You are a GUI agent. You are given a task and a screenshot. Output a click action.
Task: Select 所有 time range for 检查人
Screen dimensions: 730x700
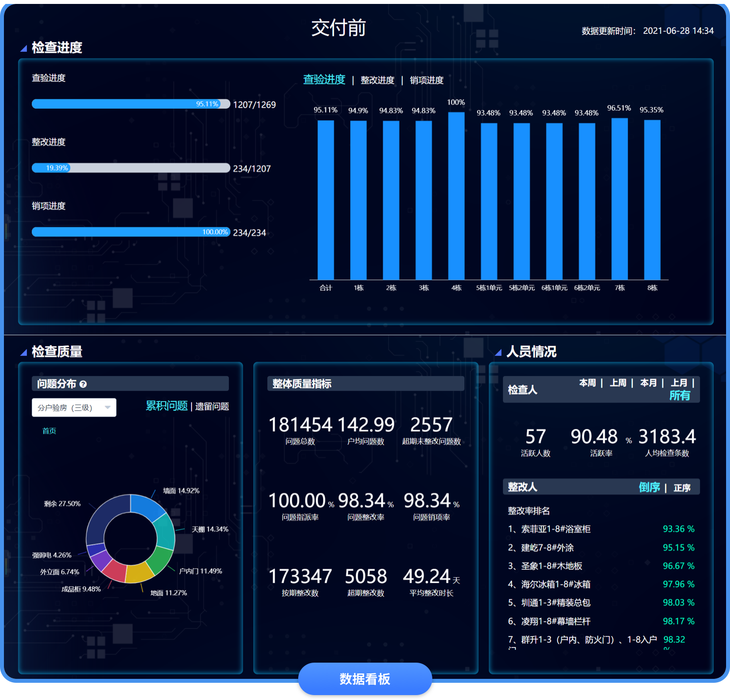pos(679,396)
